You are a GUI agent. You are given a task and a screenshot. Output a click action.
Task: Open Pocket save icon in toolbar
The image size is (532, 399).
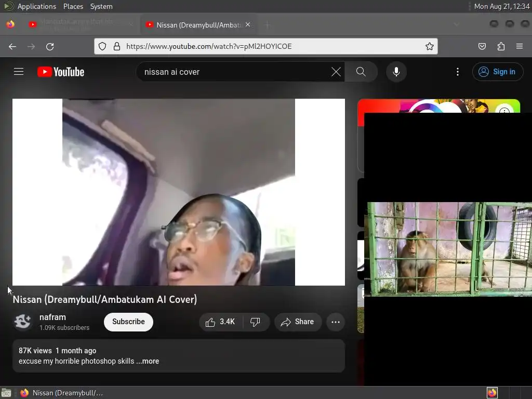coord(482,46)
